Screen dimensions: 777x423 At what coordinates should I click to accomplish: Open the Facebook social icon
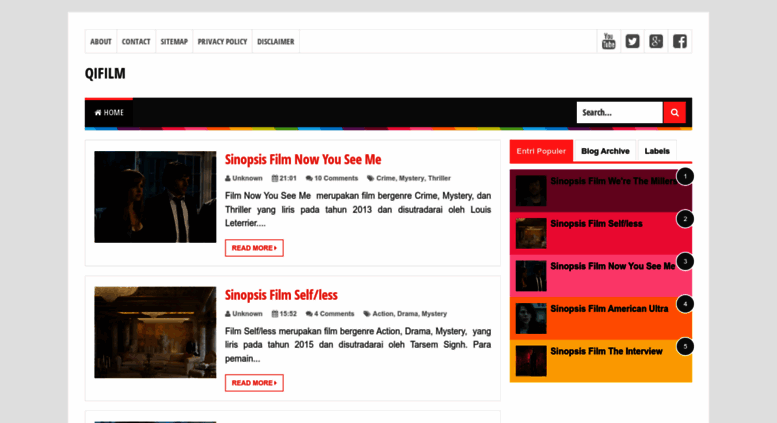[x=680, y=41]
